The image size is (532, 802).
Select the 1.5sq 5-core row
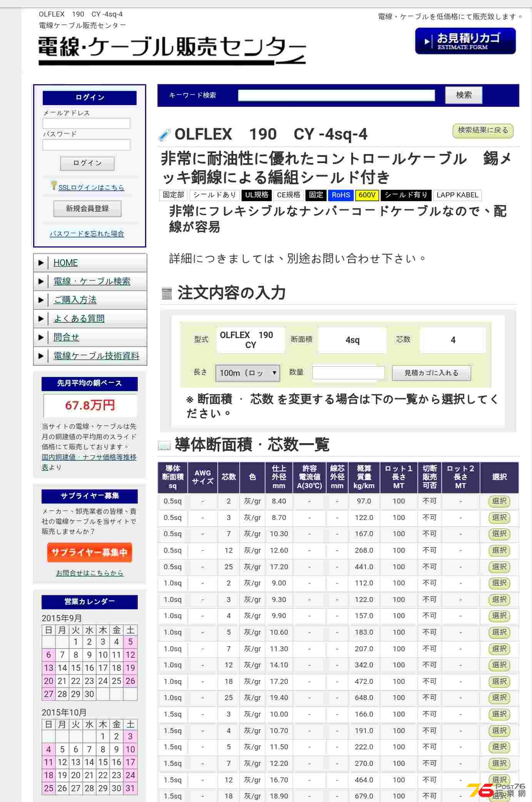pyautogui.click(x=499, y=747)
